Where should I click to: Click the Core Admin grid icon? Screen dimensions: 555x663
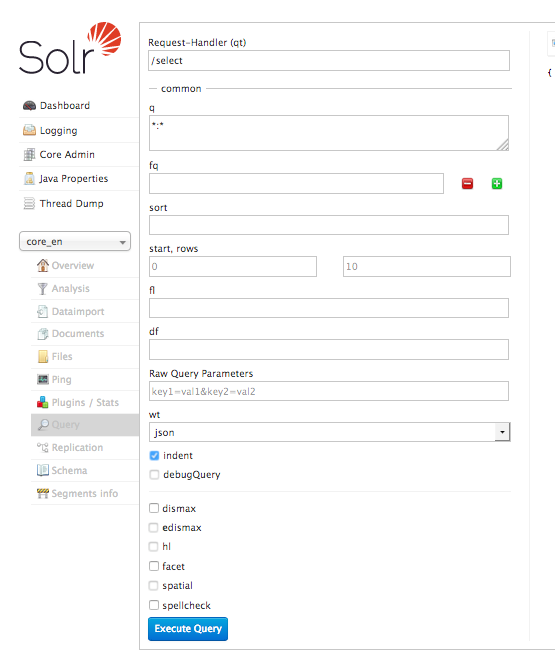tap(29, 155)
